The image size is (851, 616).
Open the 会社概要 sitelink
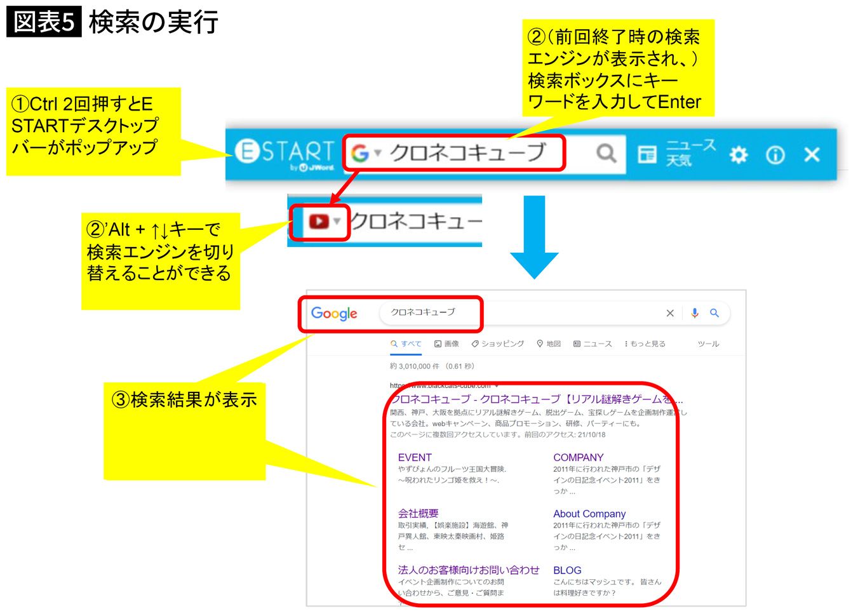tap(418, 513)
